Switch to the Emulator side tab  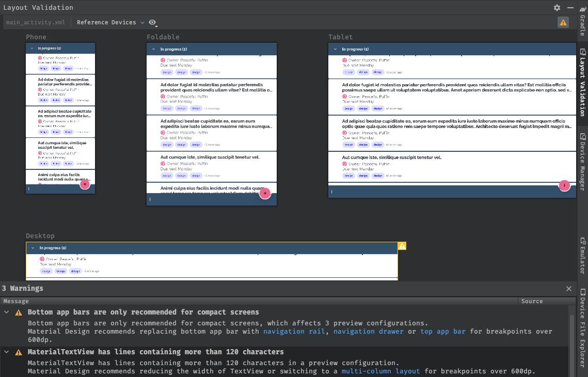[582, 255]
